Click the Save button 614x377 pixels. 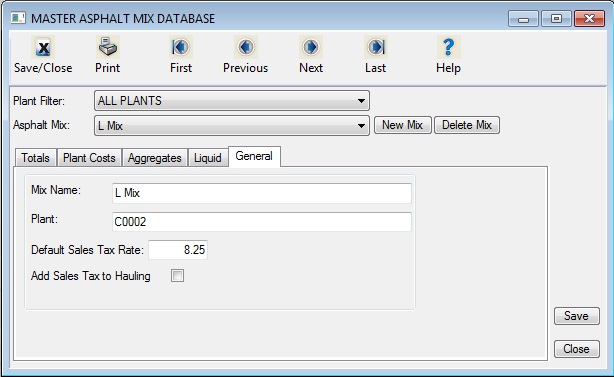coord(576,316)
